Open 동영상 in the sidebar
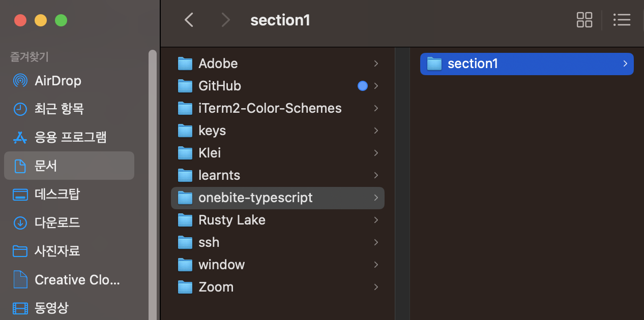The height and width of the screenshot is (320, 644). [69, 308]
